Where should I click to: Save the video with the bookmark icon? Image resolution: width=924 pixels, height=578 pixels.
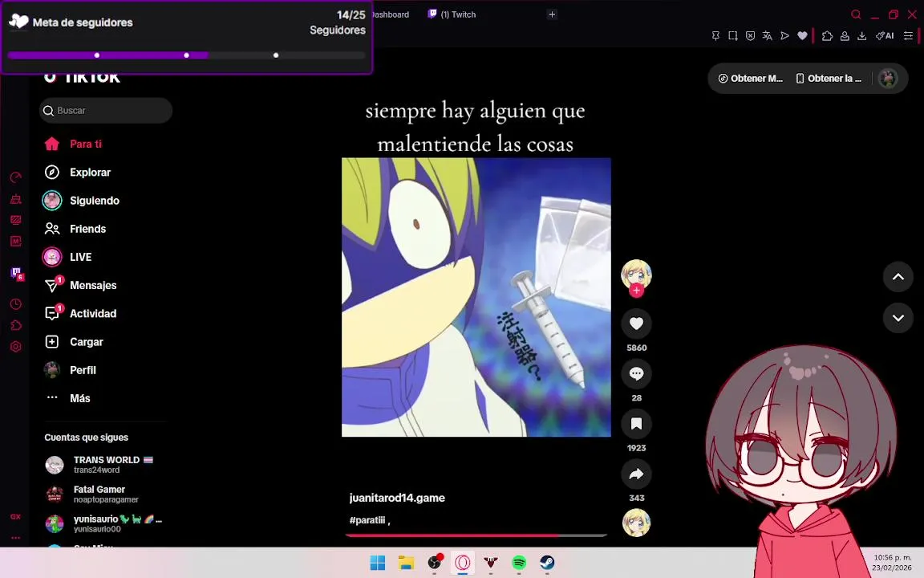coord(636,424)
